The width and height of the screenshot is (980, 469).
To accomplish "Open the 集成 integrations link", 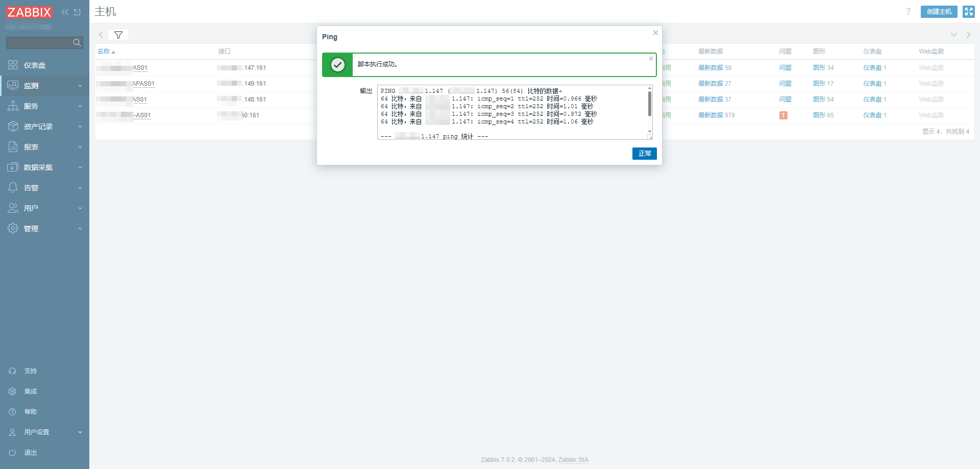I will (x=30, y=391).
